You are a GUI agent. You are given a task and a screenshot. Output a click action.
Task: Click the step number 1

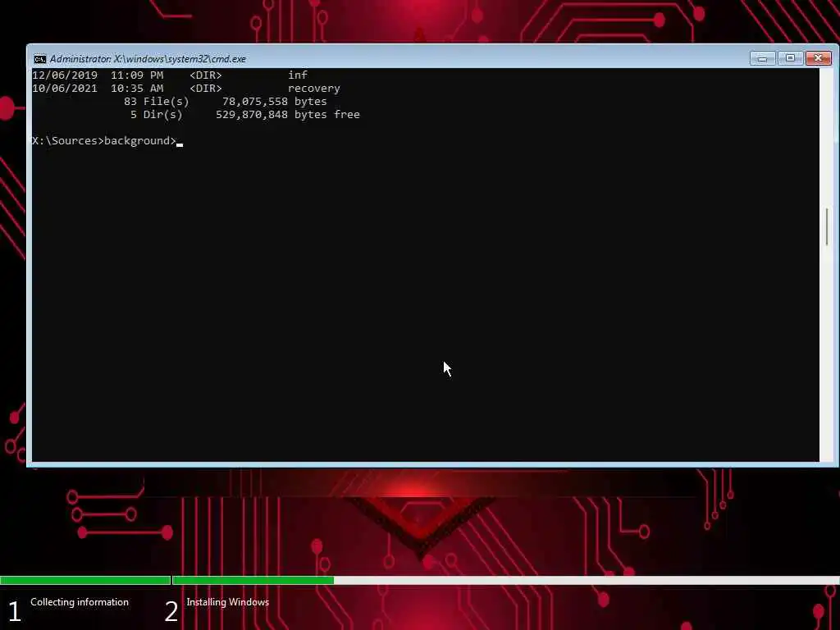15,611
